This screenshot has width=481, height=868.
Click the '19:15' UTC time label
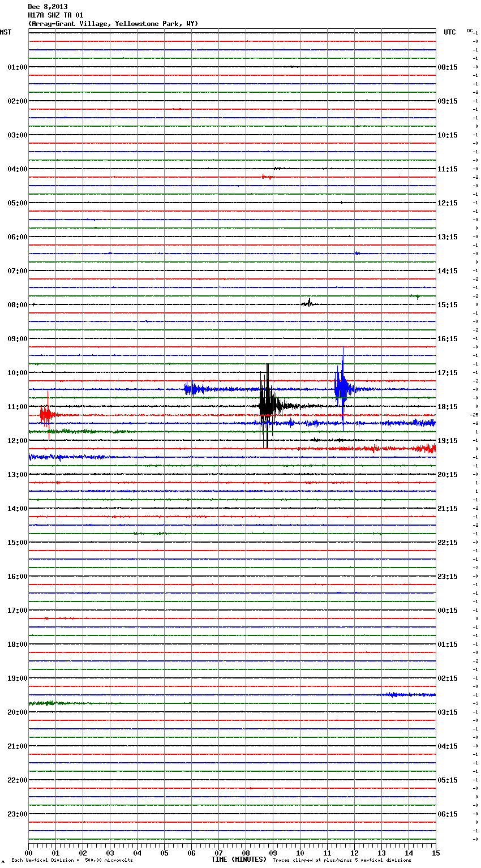click(x=448, y=441)
